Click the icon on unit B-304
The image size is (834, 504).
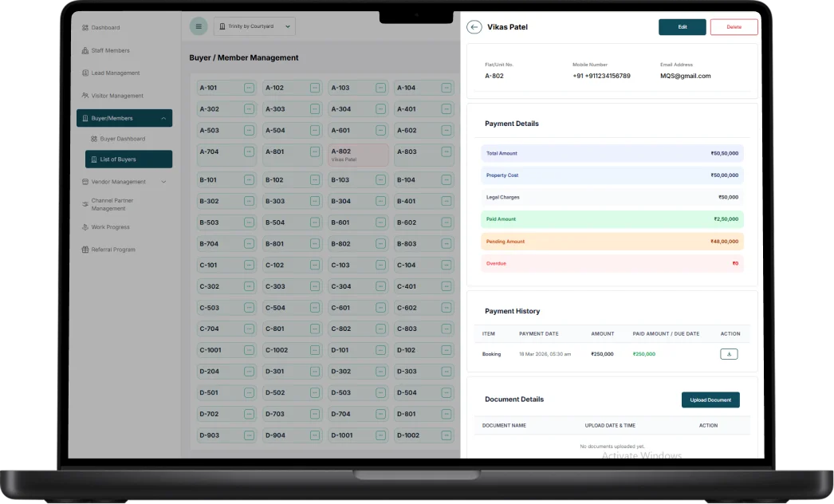click(x=381, y=201)
